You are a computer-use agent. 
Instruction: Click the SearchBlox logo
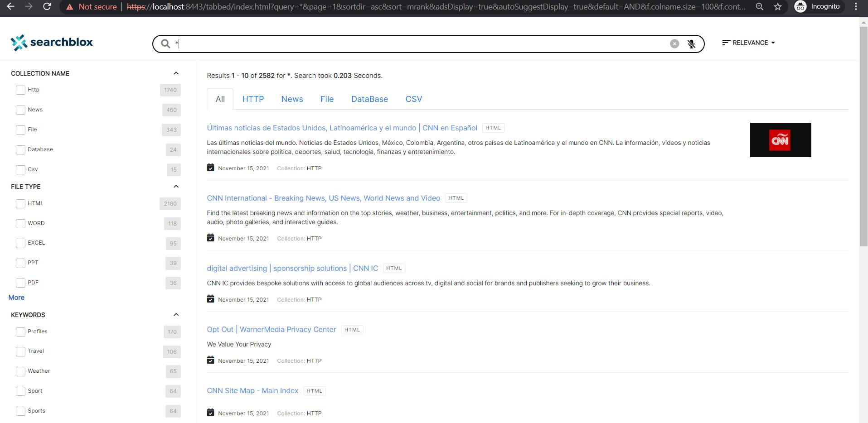(x=52, y=43)
